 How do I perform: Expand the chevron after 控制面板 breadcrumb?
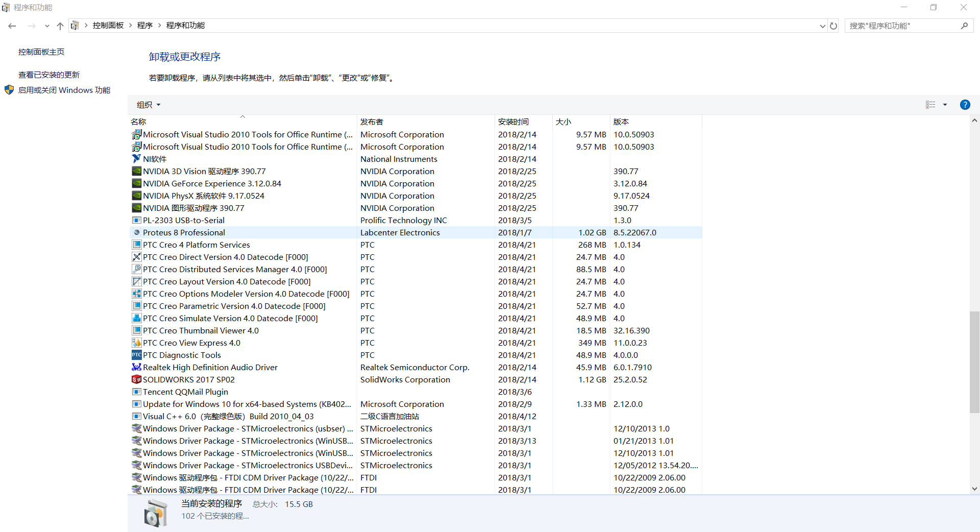click(x=131, y=26)
